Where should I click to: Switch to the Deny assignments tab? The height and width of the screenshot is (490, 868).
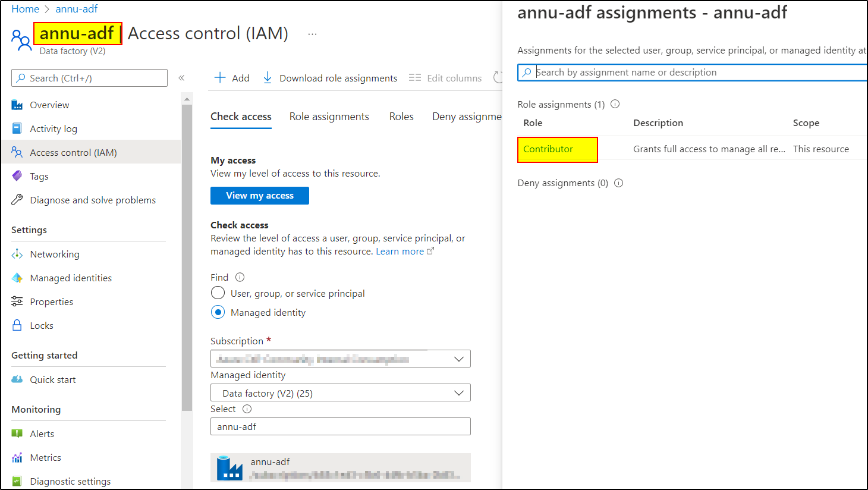[x=467, y=117]
